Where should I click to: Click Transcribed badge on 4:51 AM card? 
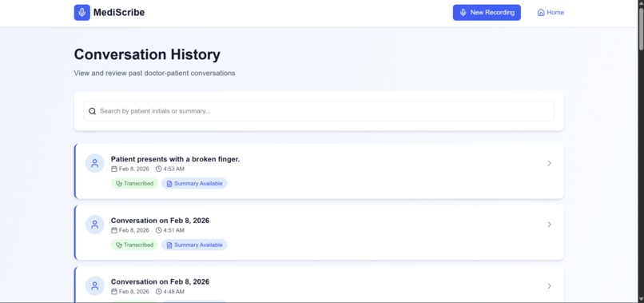(x=135, y=245)
